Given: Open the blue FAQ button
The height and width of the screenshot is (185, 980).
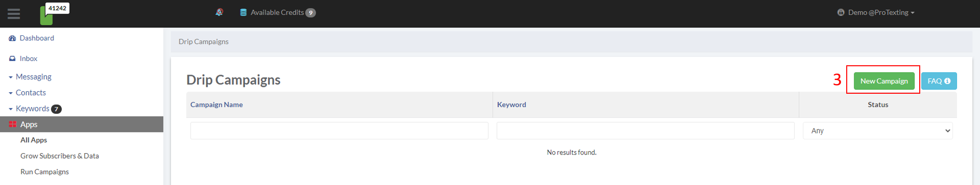Looking at the screenshot, I should (x=939, y=81).
